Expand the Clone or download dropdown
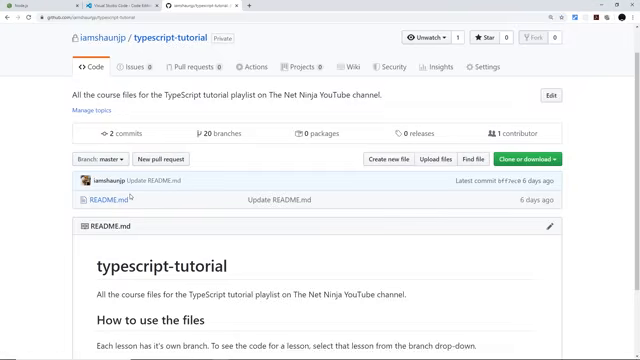The image size is (640, 360). [528, 159]
